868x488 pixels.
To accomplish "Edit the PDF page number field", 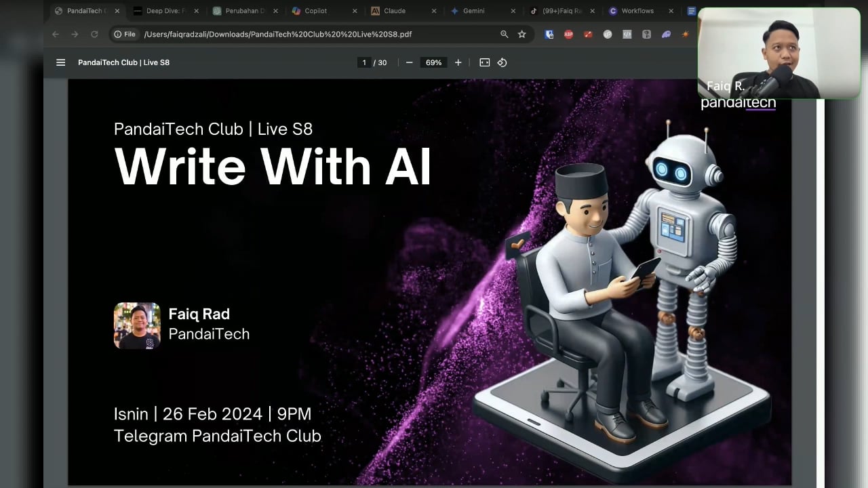I will click(364, 62).
